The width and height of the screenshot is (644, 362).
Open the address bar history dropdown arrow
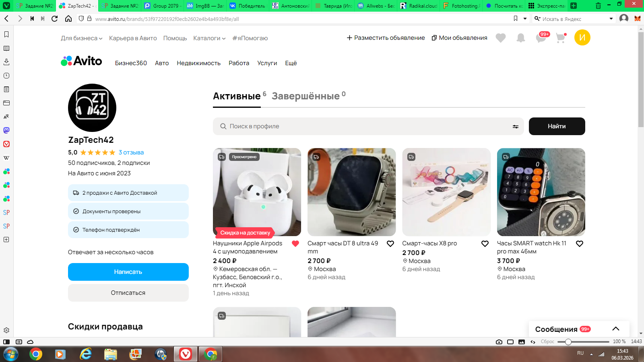525,19
